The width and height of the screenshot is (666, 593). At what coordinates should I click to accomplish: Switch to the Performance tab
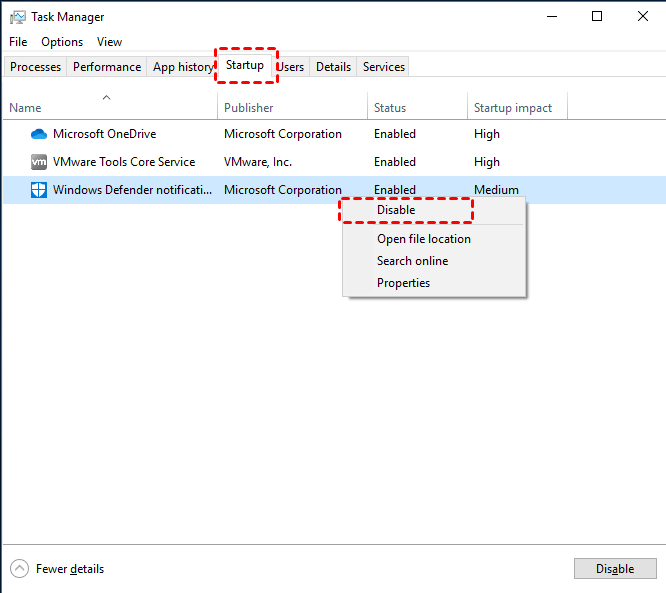(x=107, y=67)
